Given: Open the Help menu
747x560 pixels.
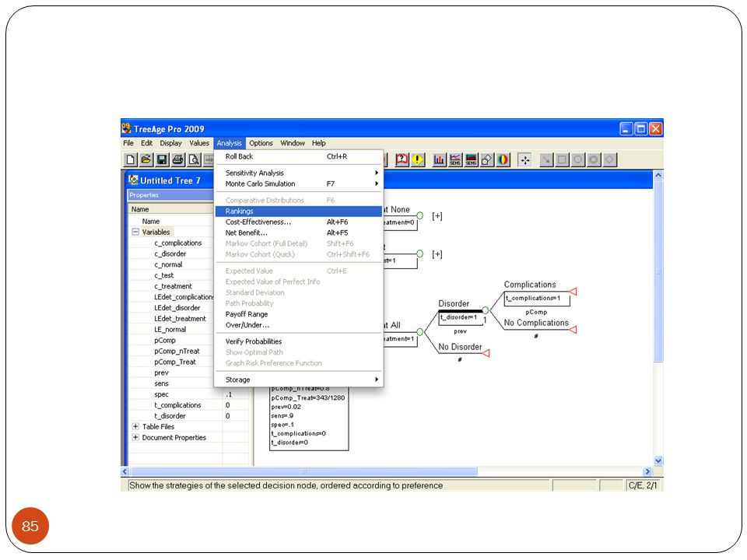Looking at the screenshot, I should [319, 143].
